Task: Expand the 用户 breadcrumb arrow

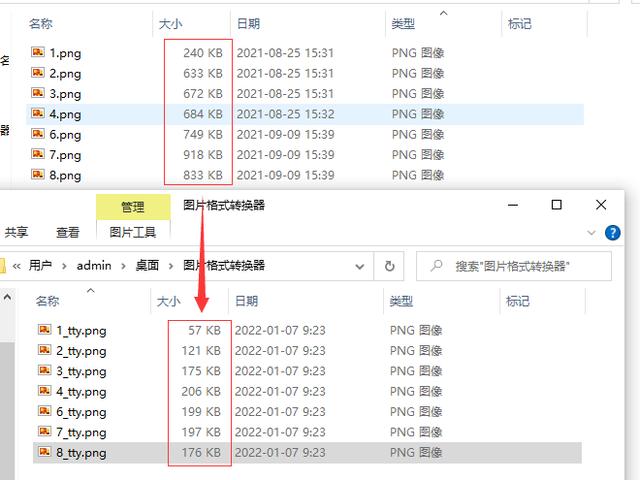Action: coord(64,266)
